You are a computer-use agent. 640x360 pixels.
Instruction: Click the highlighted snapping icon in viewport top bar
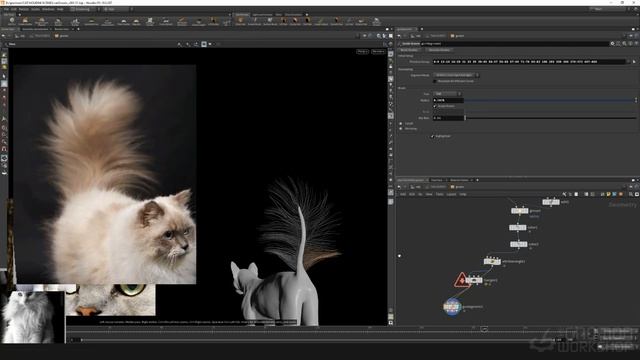(204, 44)
